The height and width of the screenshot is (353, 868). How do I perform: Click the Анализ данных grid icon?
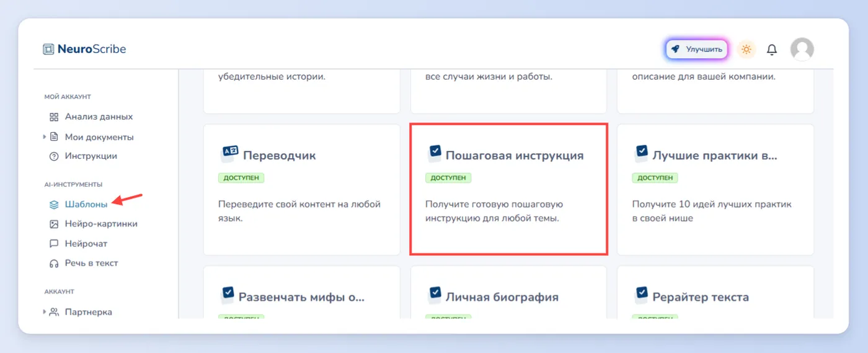coord(54,117)
